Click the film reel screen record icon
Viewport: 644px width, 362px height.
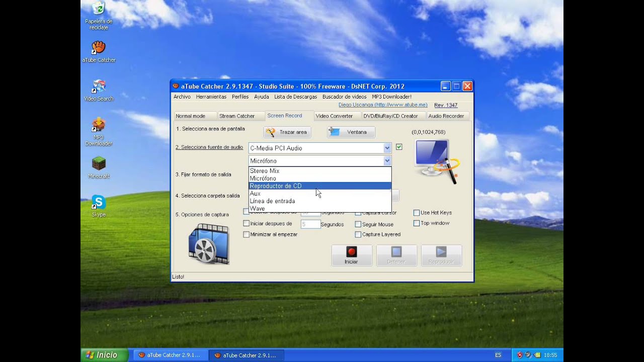tap(209, 244)
